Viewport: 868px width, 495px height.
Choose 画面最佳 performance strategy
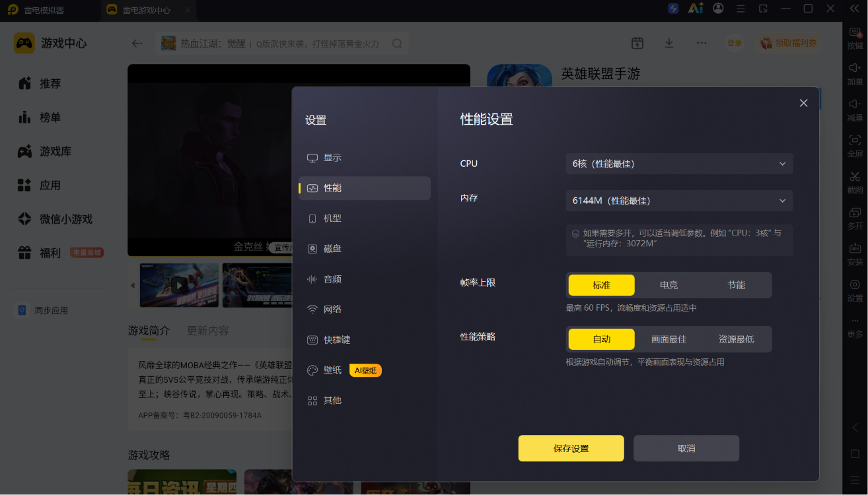[x=669, y=339]
